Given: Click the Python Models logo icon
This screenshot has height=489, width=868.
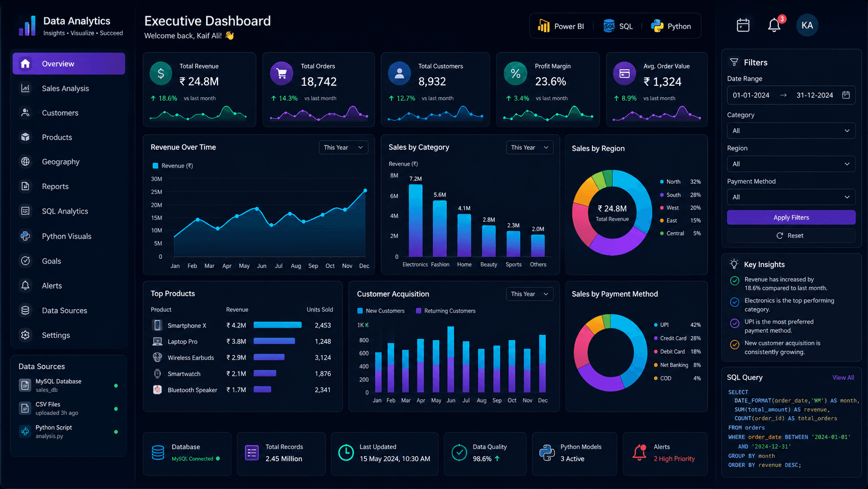Looking at the screenshot, I should (x=547, y=453).
